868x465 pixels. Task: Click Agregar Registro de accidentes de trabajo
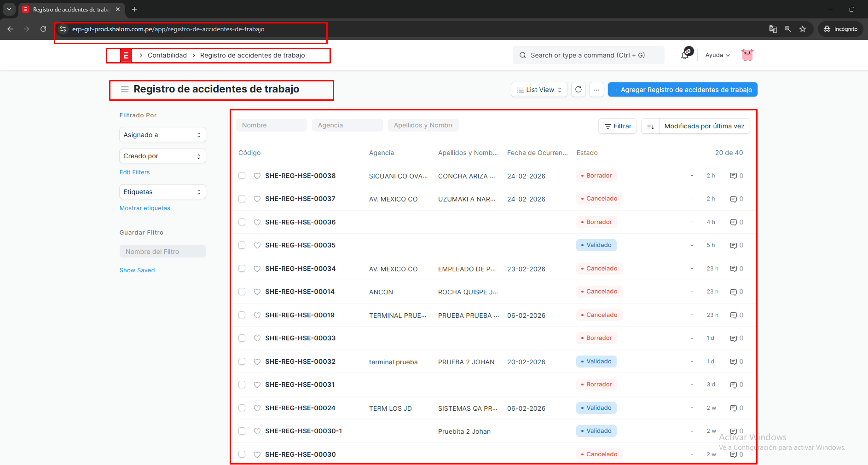[682, 90]
